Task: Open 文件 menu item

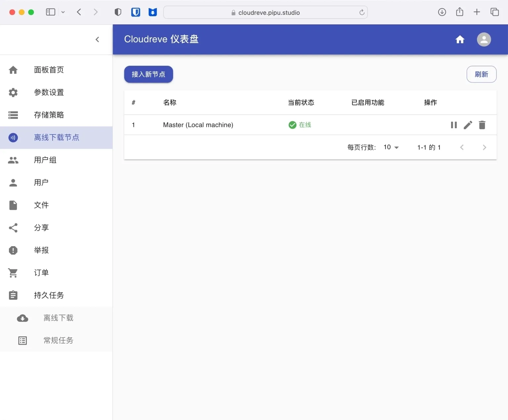Action: coord(56,205)
